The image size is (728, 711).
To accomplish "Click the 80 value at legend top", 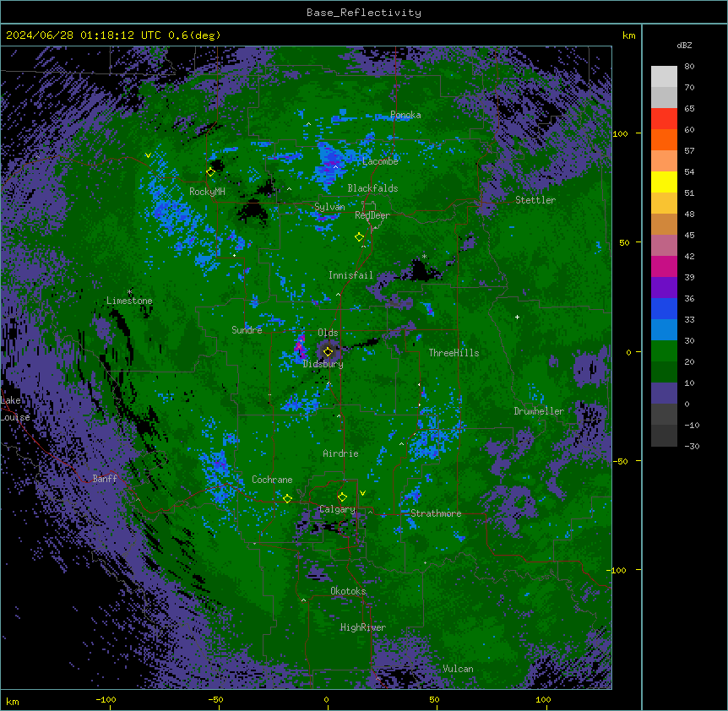I will (x=689, y=67).
